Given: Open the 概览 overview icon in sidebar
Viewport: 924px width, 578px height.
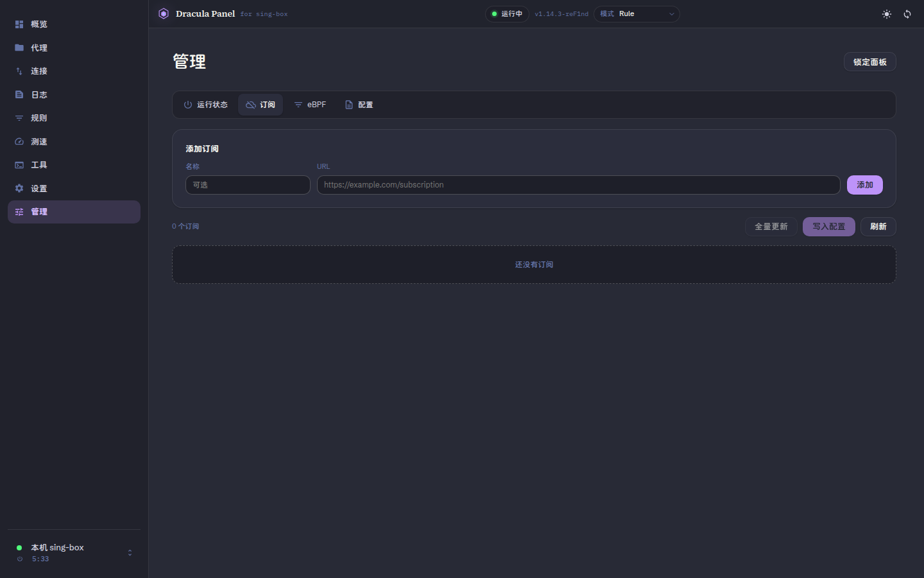Looking at the screenshot, I should click(19, 24).
